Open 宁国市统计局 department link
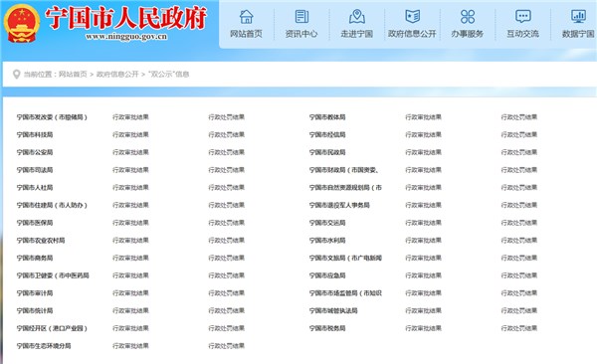This screenshot has width=597, height=364. coord(35,310)
